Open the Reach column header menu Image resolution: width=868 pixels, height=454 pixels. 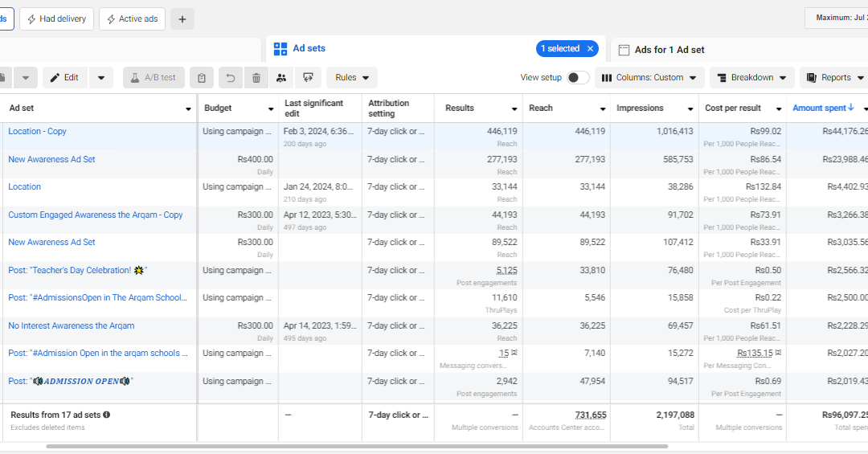pyautogui.click(x=603, y=109)
